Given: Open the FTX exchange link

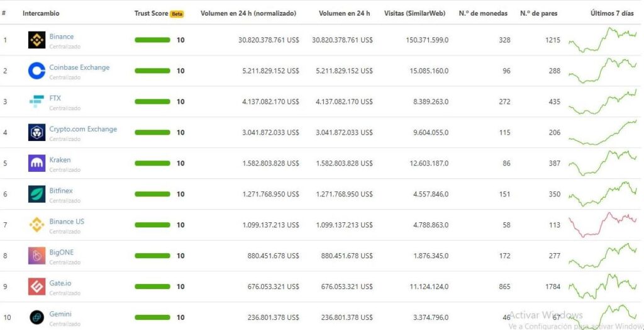Looking at the screenshot, I should point(55,98).
